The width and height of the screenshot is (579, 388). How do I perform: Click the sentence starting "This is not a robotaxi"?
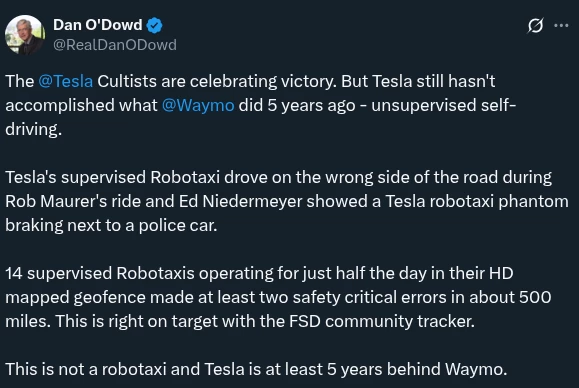pyautogui.click(x=256, y=369)
